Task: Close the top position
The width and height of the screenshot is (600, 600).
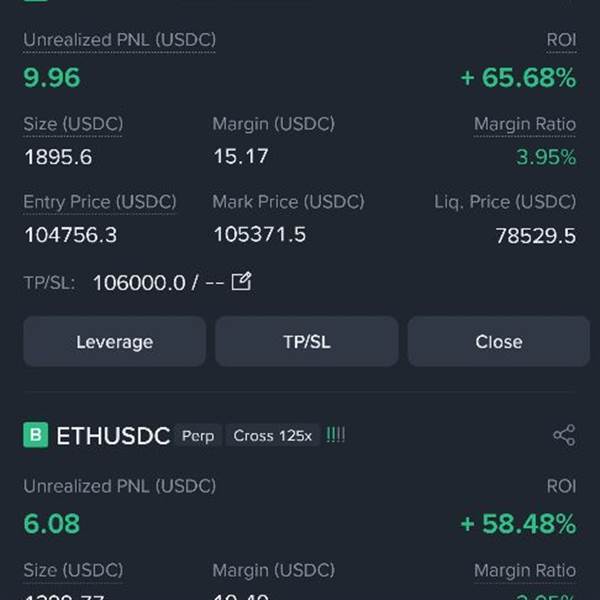Action: click(x=498, y=342)
